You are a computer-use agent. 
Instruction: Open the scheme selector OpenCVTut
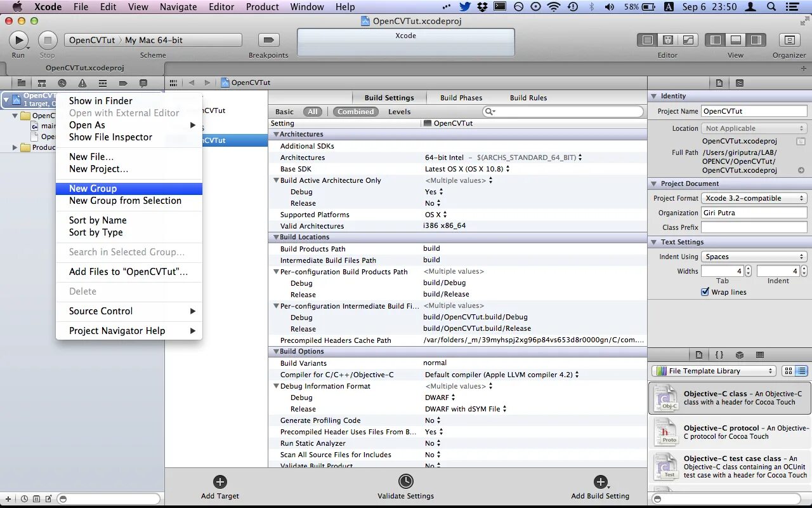92,40
